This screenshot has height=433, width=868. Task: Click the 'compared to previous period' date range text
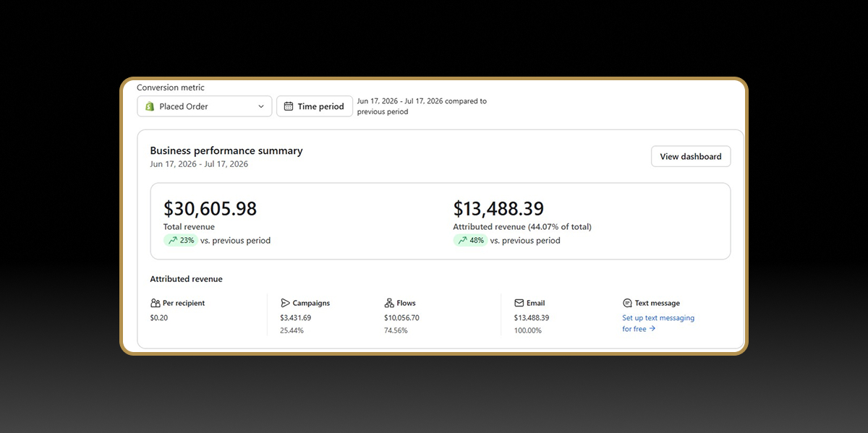(x=422, y=106)
